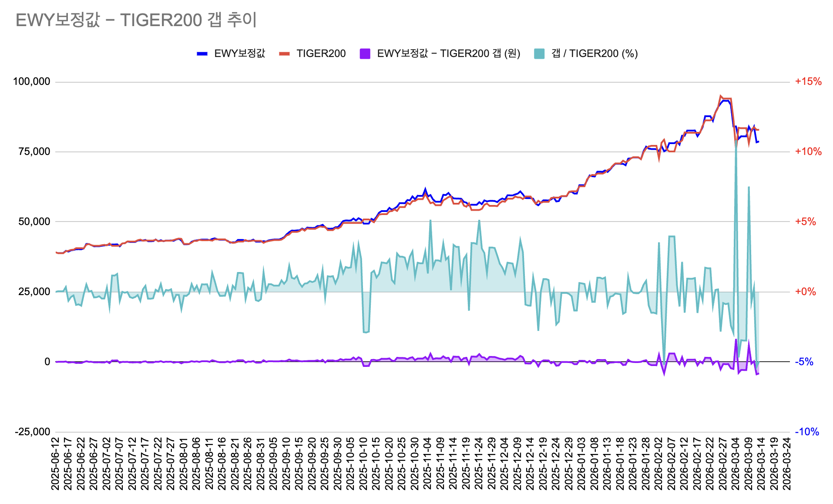
Task: Click the '2025-07-12' date label
Action: (x=132, y=464)
